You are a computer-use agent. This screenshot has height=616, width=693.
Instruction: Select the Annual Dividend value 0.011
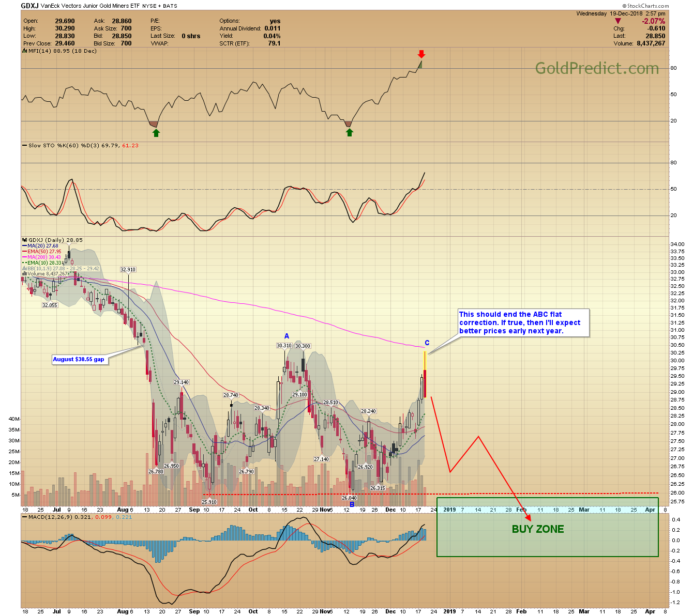pyautogui.click(x=273, y=28)
